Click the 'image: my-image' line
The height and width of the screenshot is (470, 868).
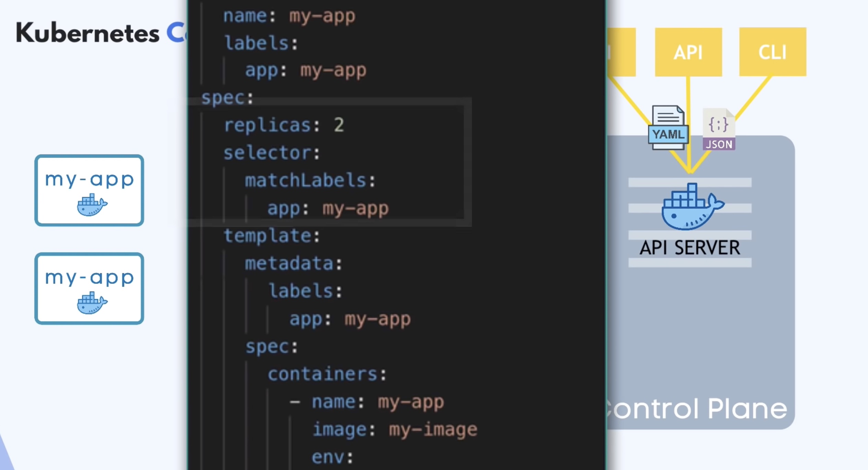point(395,430)
